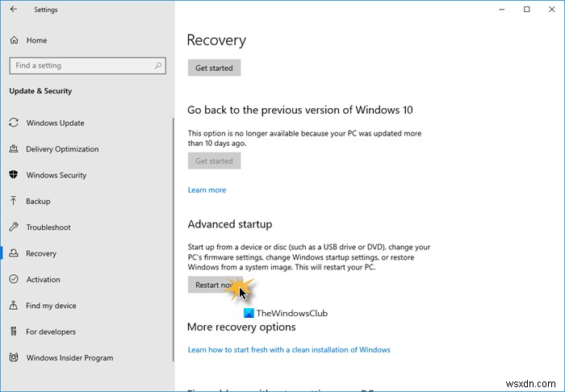
Task: Click the Windows Insider Program icon
Action: (14, 357)
